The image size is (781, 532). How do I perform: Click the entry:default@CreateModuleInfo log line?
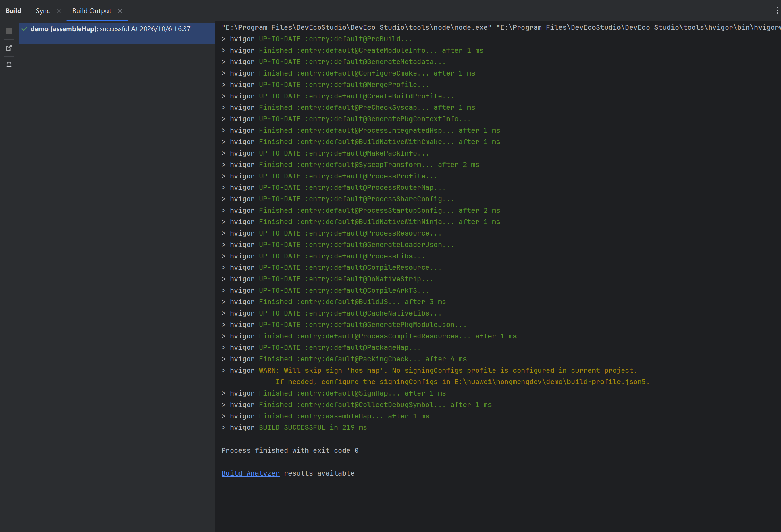click(x=352, y=50)
